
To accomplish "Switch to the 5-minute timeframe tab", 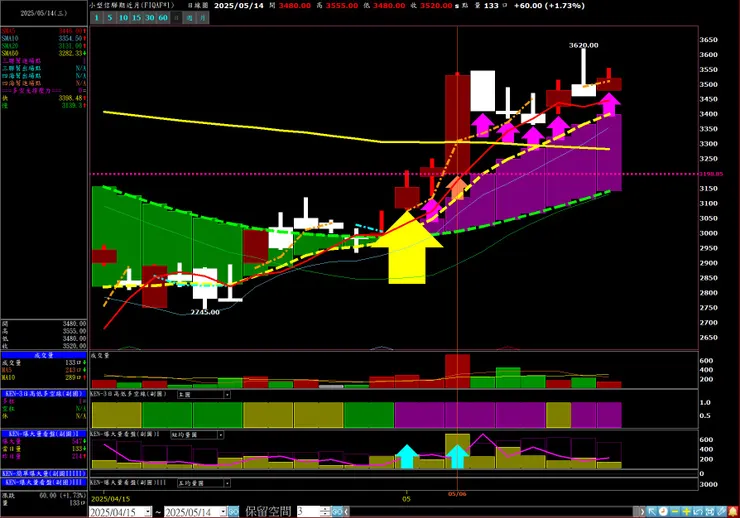I will (x=109, y=18).
